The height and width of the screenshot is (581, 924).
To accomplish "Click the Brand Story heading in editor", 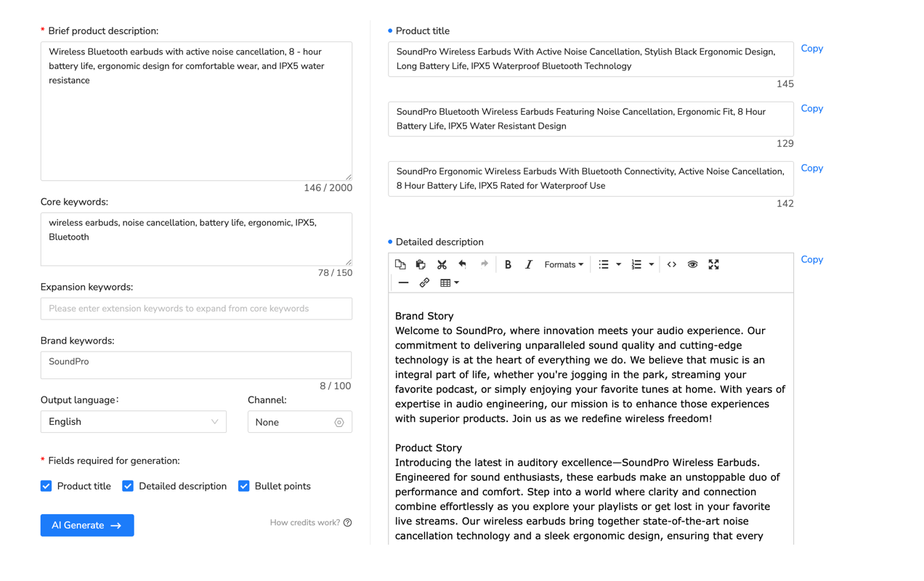I will [424, 316].
